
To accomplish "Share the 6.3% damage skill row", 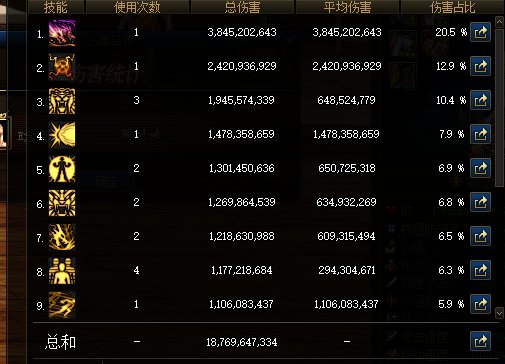I will pos(480,270).
